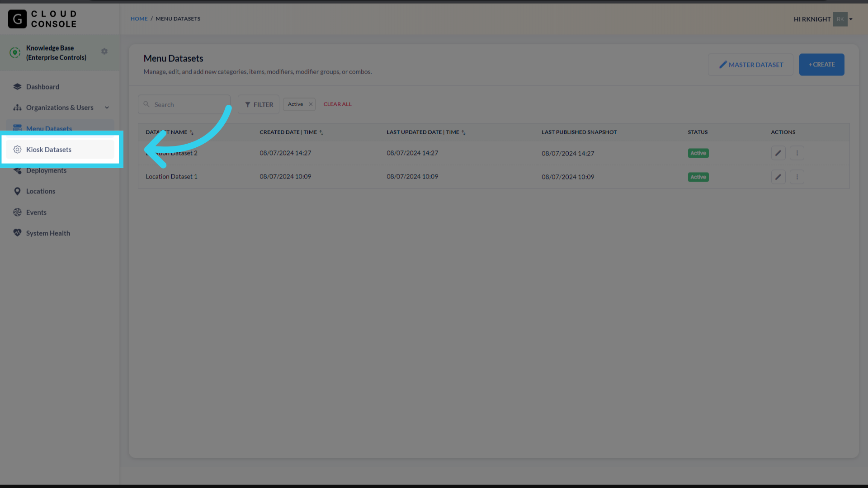The width and height of the screenshot is (868, 488).
Task: Click the + CREATE button
Action: point(821,65)
